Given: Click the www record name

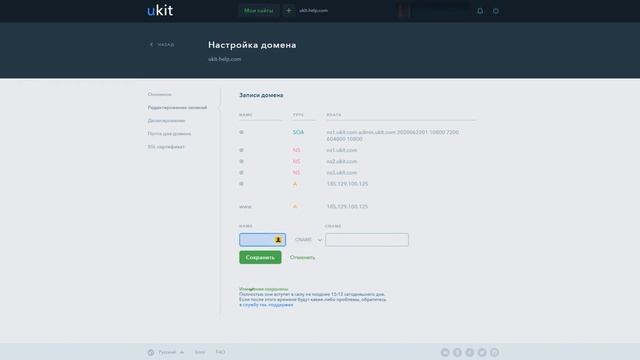Looking at the screenshot, I should pos(245,207).
